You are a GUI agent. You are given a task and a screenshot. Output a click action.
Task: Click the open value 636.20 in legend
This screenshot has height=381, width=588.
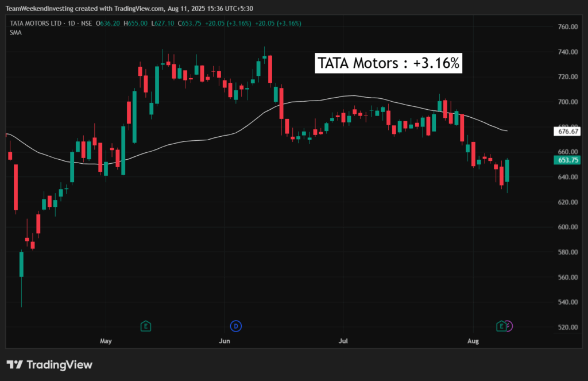(110, 23)
